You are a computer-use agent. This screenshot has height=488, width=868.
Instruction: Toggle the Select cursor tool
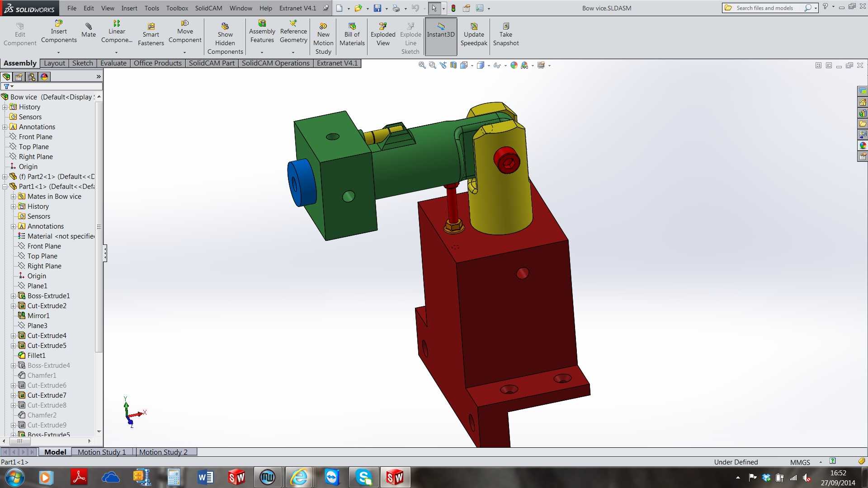pos(434,8)
